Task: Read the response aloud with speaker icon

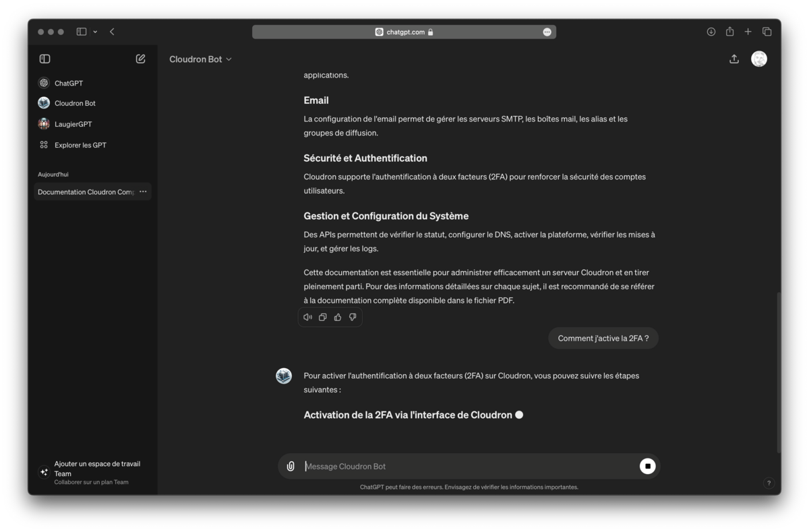Action: [307, 318]
